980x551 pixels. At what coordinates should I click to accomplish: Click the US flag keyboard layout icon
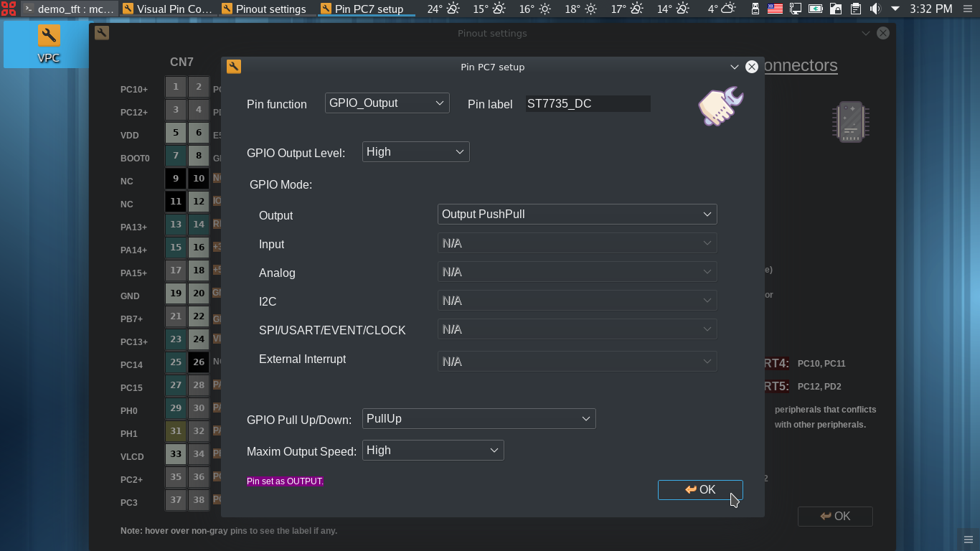(x=775, y=9)
